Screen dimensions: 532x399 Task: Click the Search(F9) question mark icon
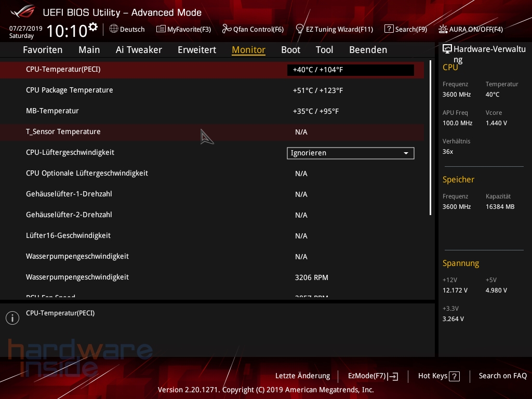click(x=389, y=29)
